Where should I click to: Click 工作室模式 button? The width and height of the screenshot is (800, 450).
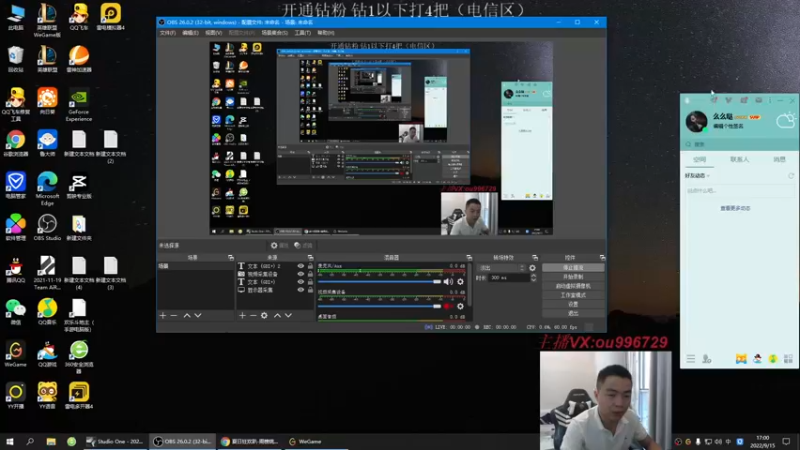(573, 295)
